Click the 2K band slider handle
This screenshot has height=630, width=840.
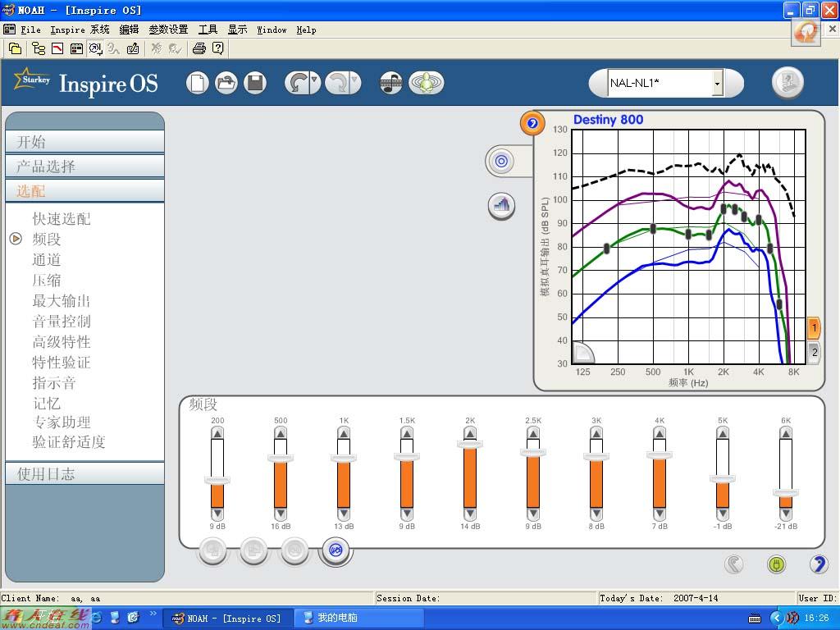(x=470, y=444)
